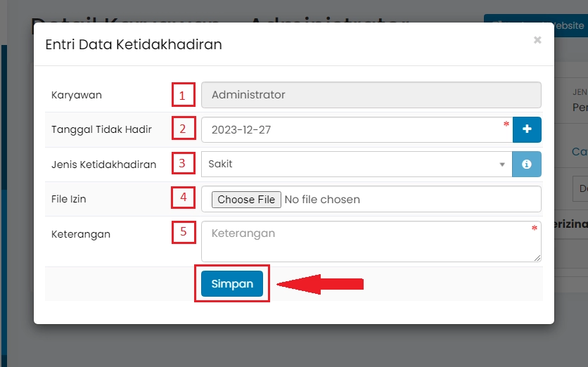Click the File Izin label

coord(69,199)
